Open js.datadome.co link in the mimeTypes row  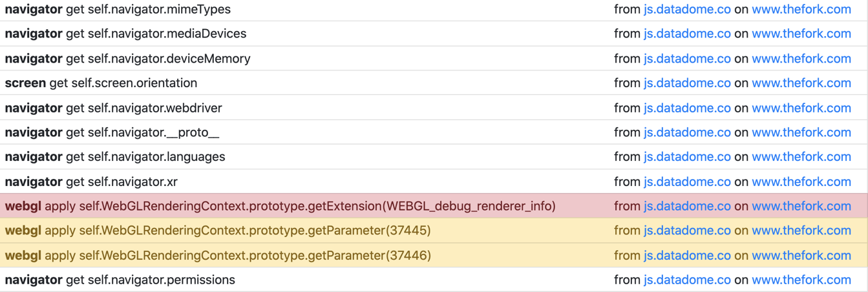click(x=686, y=9)
